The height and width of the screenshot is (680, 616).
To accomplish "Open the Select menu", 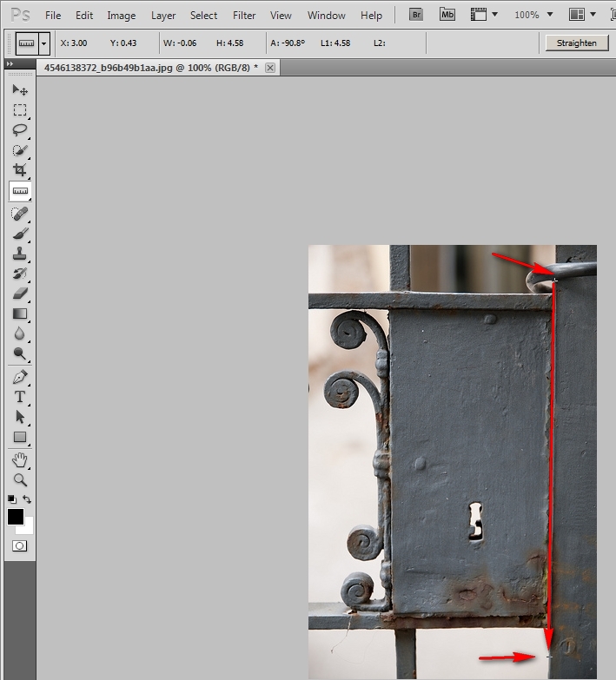I will [x=203, y=15].
